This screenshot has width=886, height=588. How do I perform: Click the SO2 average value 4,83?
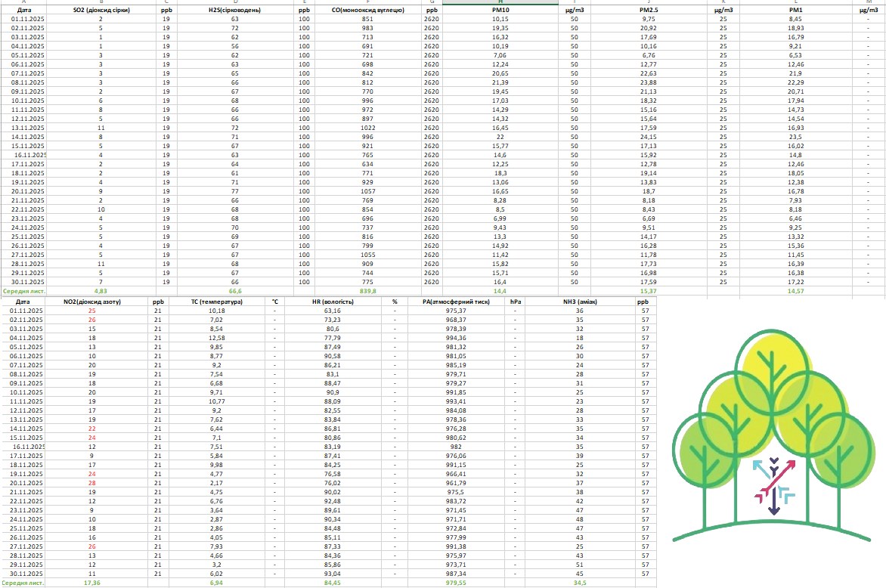click(101, 291)
